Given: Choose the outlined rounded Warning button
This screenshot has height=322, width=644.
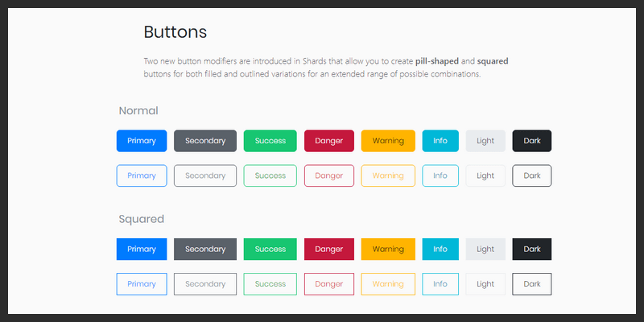Looking at the screenshot, I should coord(388,175).
